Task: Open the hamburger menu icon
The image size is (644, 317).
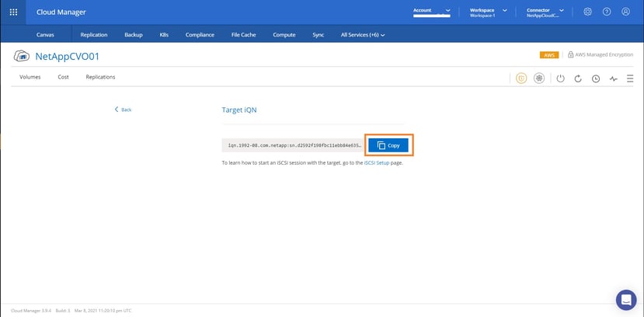Action: coord(630,78)
